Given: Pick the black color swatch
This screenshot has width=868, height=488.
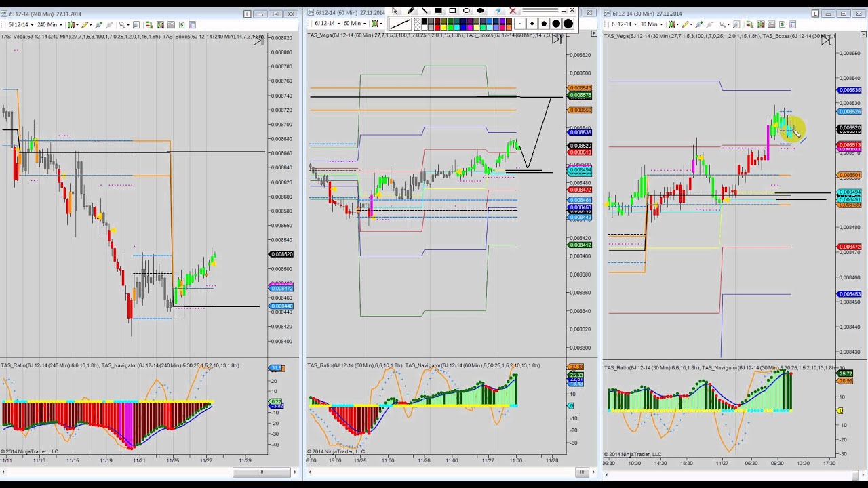Looking at the screenshot, I should tap(425, 21).
